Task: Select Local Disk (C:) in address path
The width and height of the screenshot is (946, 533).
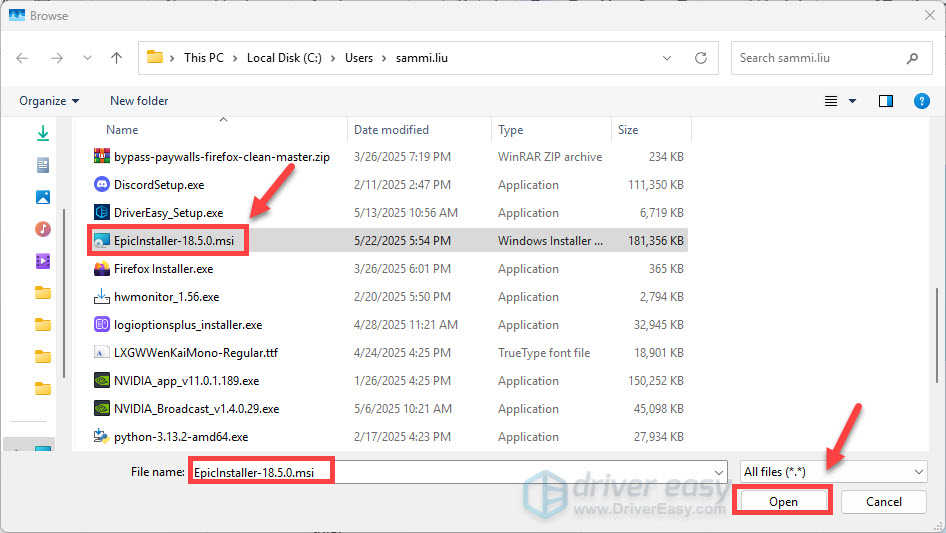Action: pyautogui.click(x=284, y=58)
